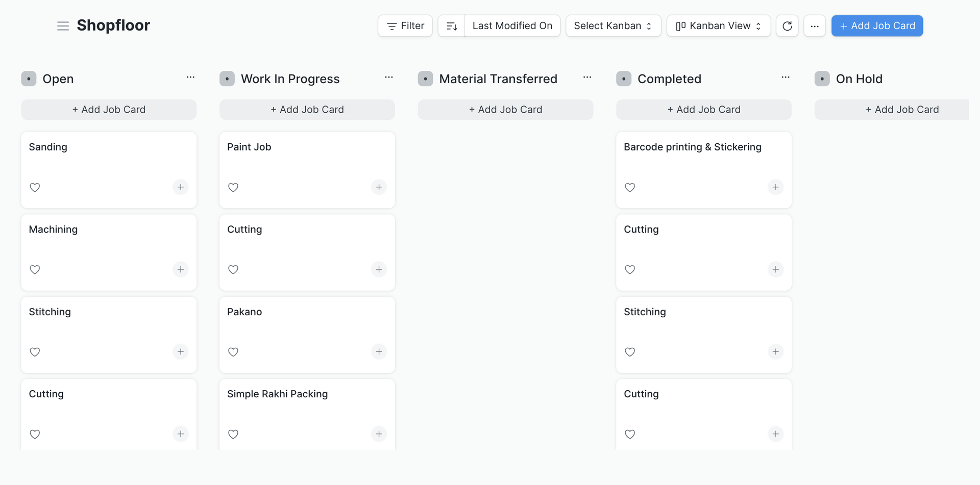Open the Open column options menu

tap(190, 78)
